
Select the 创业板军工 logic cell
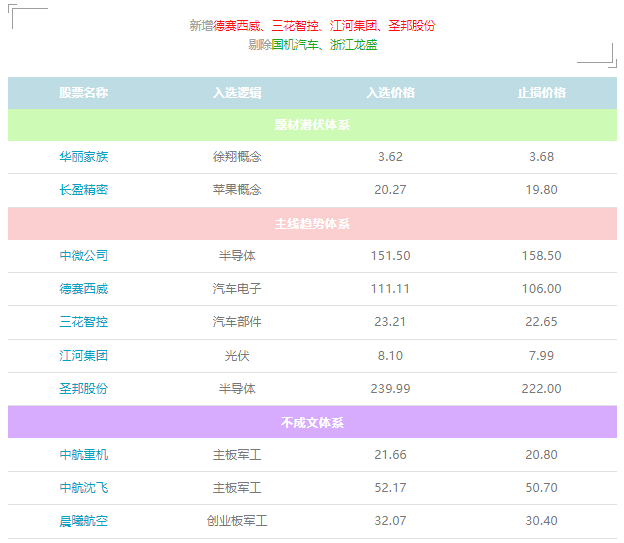coord(237,521)
